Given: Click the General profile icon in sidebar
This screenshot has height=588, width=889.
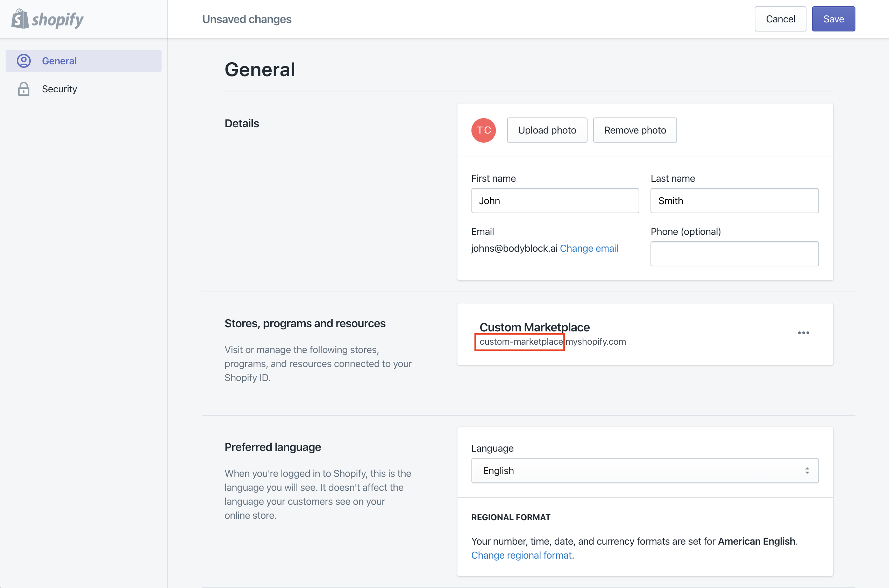Looking at the screenshot, I should coord(24,61).
